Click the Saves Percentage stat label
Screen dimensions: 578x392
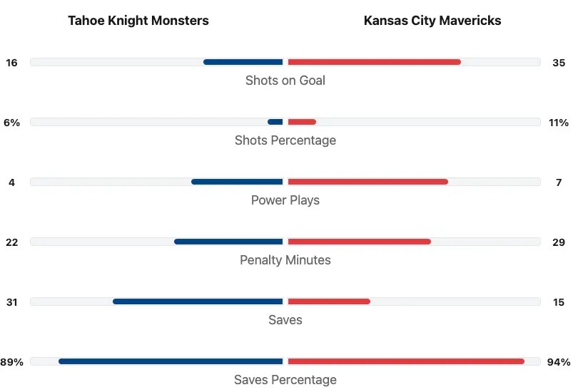click(285, 380)
